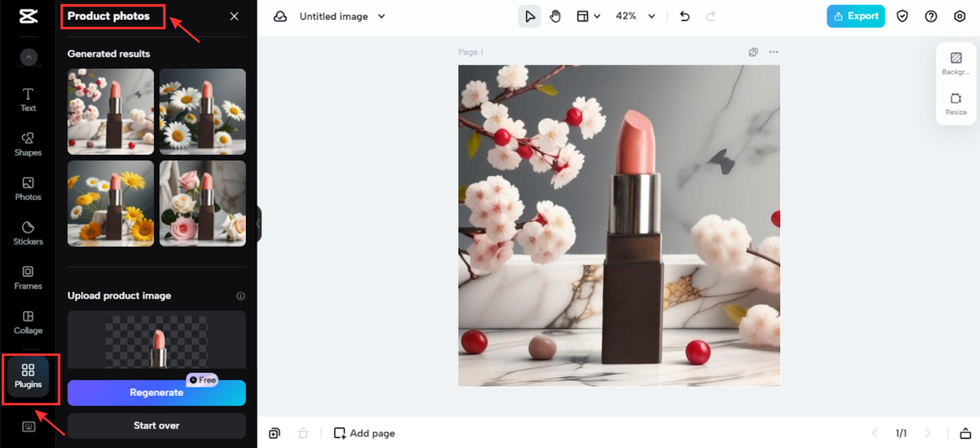
Task: Open the settings hexagon icon
Action: pos(960,16)
